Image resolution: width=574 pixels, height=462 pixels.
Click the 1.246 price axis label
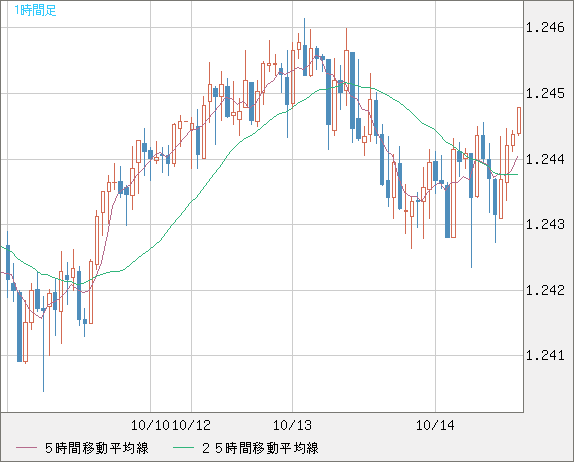(545, 27)
